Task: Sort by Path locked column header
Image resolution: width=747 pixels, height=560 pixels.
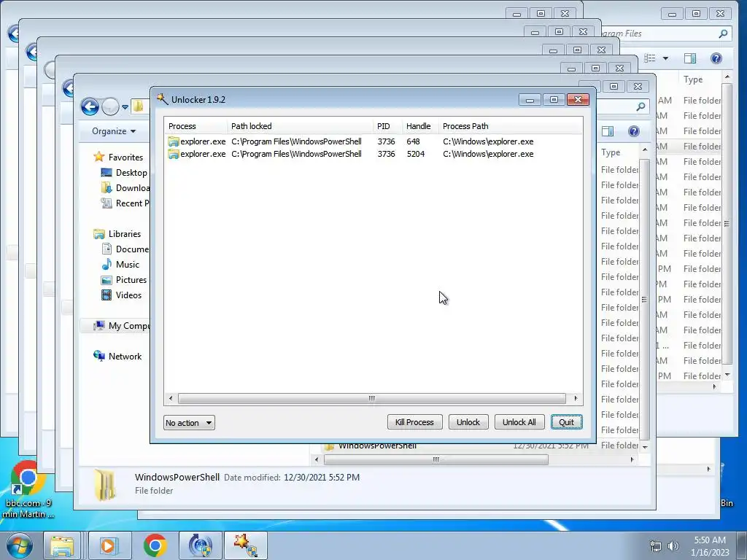Action: coord(300,126)
